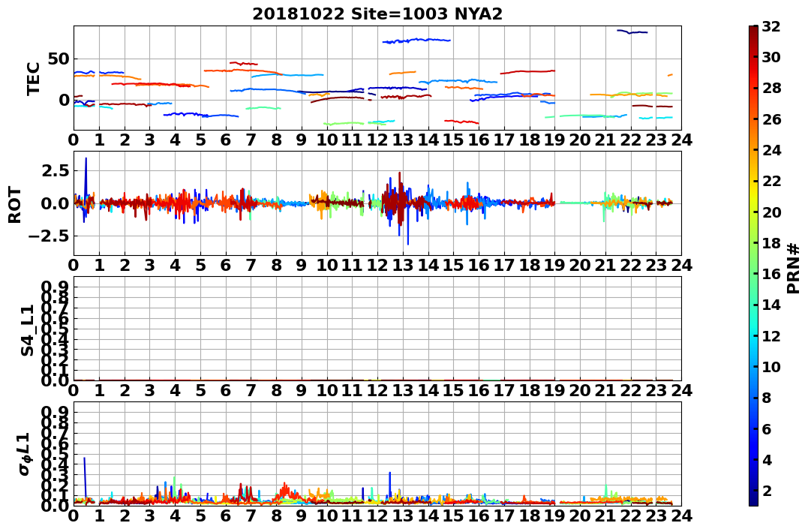Click the 'TEC' y-axis label
Image resolution: width=808 pixels, height=532 pixels.
click(x=34, y=78)
